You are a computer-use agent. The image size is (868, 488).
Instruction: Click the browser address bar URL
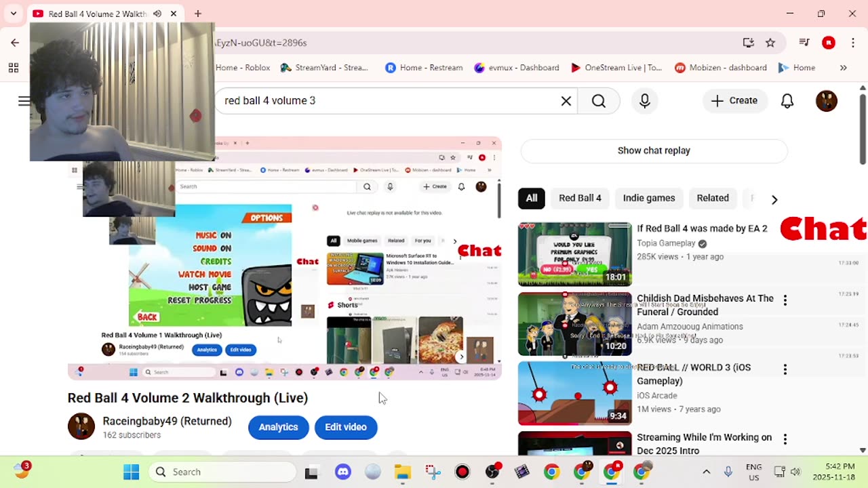coord(260,43)
